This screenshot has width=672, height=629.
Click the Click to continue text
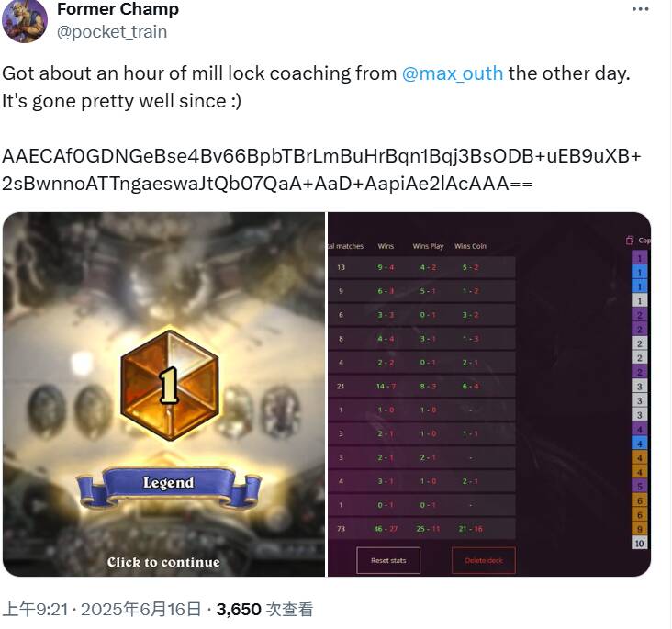[163, 562]
